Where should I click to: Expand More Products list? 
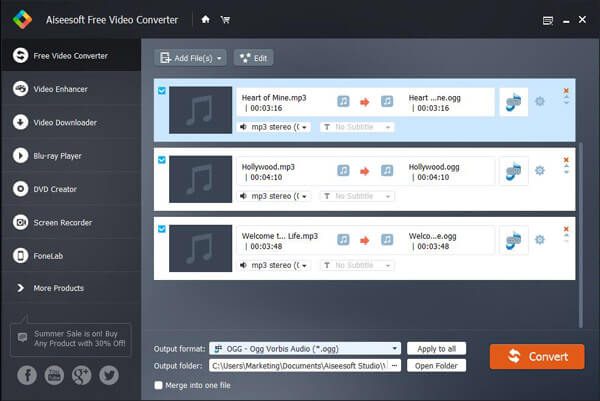click(x=71, y=288)
